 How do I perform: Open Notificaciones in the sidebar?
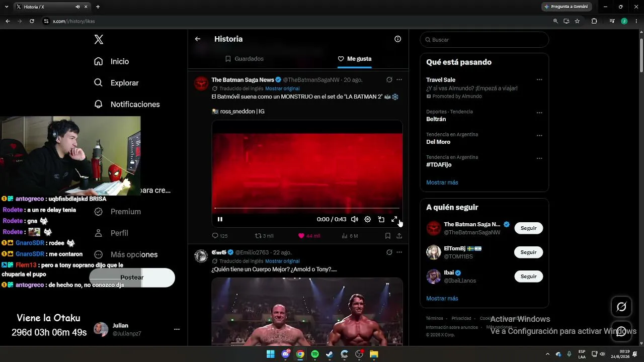click(127, 104)
